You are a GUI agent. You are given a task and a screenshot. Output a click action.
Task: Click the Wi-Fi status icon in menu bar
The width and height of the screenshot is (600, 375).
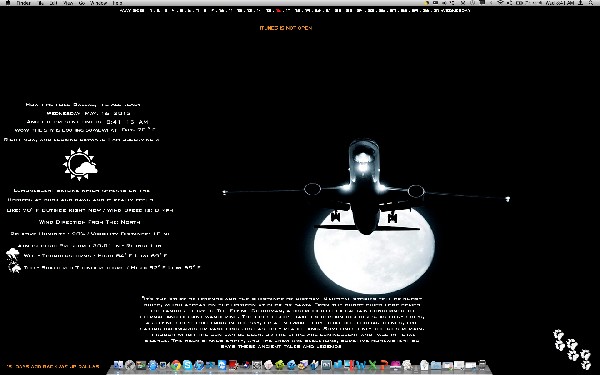click(501, 2)
